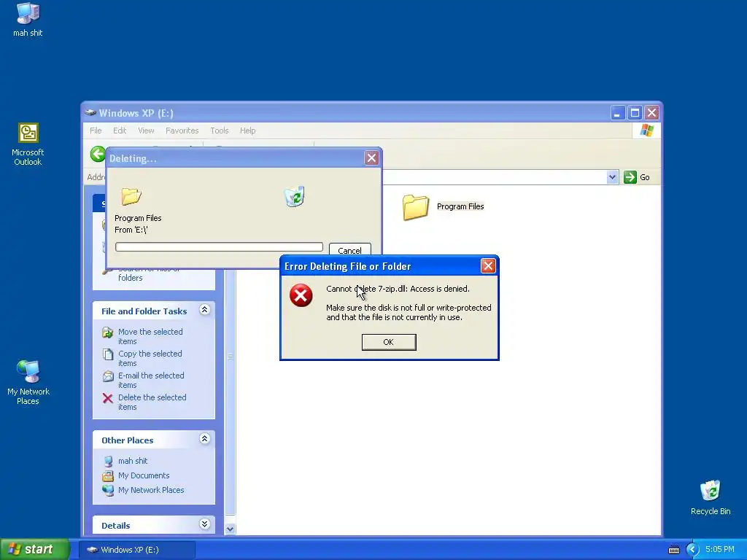This screenshot has height=560, width=747.
Task: Minimize the Windows XP (E:) window
Action: (617, 113)
